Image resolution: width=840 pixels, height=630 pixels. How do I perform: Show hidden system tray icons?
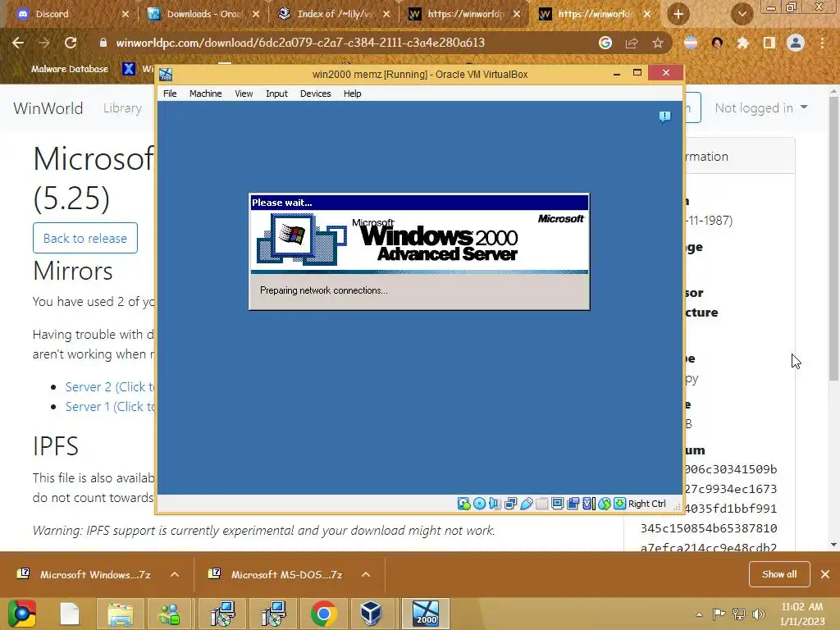pyautogui.click(x=699, y=614)
